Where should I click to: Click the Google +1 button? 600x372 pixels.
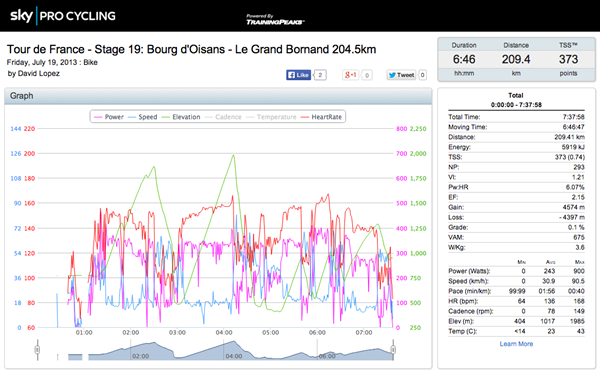coord(351,75)
